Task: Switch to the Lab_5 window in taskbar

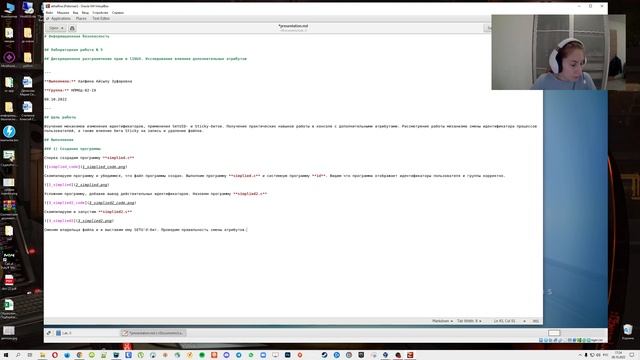Action: (64, 333)
